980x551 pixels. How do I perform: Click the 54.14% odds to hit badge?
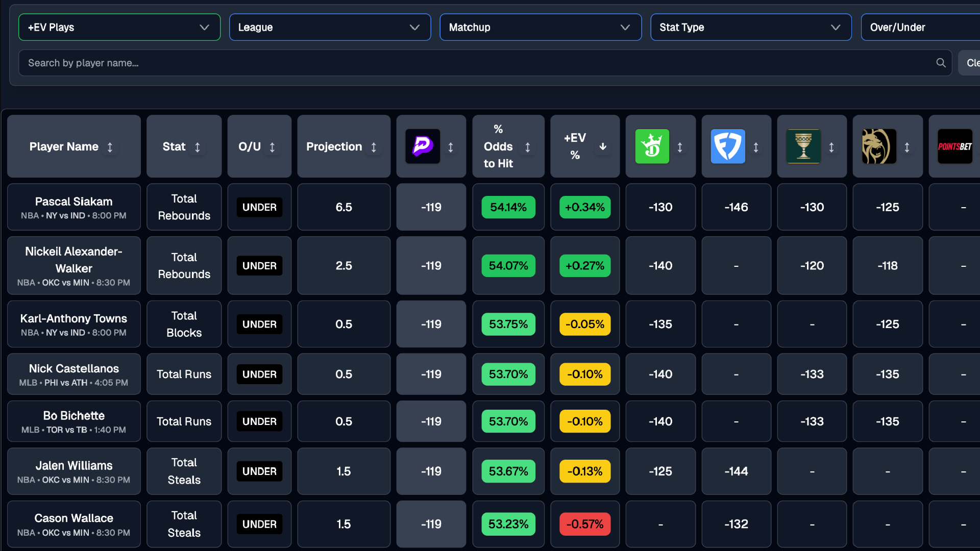pyautogui.click(x=508, y=207)
